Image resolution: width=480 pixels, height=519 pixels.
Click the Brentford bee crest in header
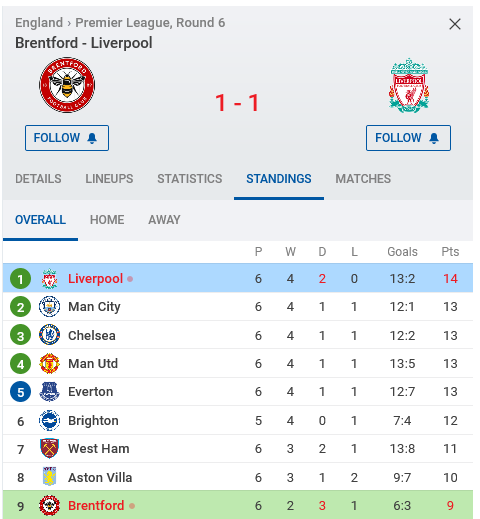[x=67, y=85]
